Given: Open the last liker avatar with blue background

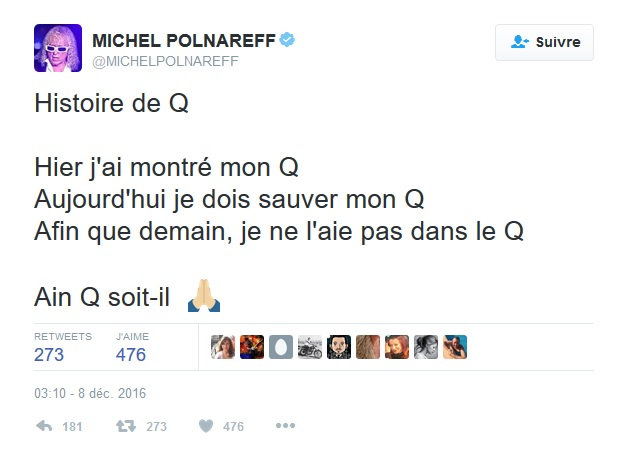Looking at the screenshot, I should [x=455, y=347].
